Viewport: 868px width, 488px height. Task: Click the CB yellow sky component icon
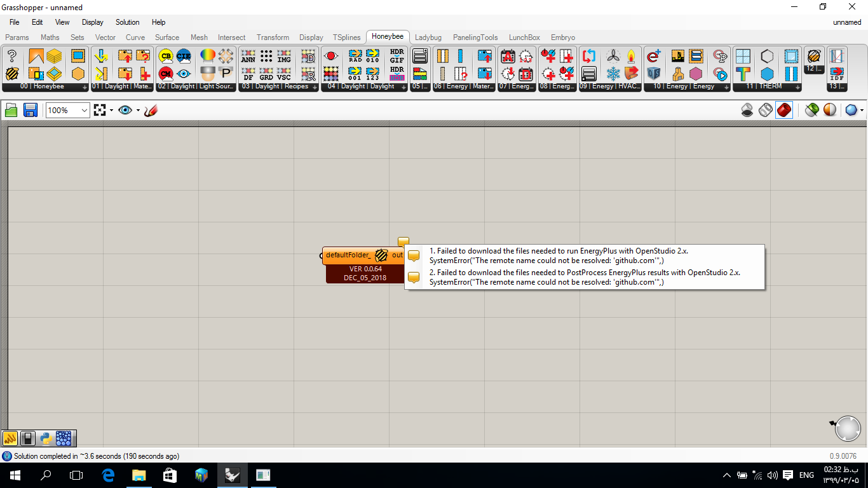[x=166, y=56]
